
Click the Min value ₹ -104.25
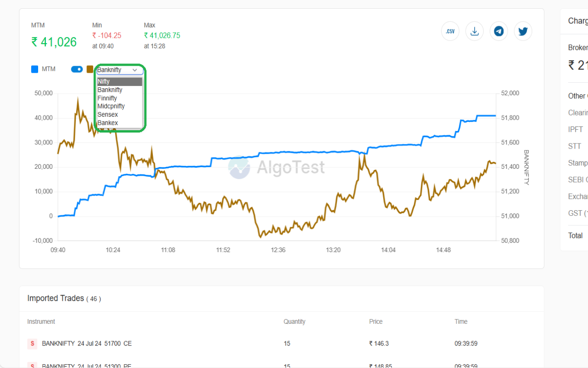107,35
